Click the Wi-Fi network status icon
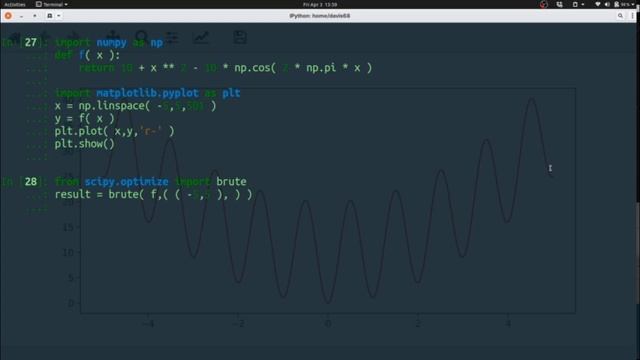 point(598,4)
